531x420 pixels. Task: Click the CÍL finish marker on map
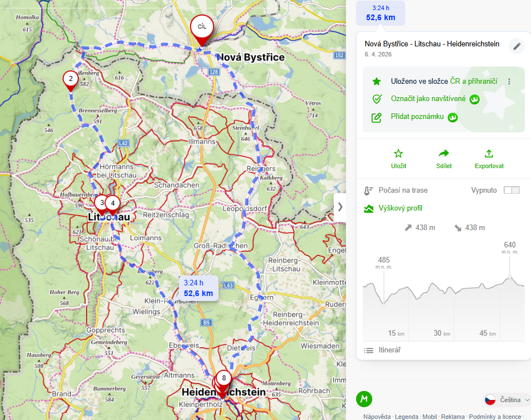(x=202, y=28)
